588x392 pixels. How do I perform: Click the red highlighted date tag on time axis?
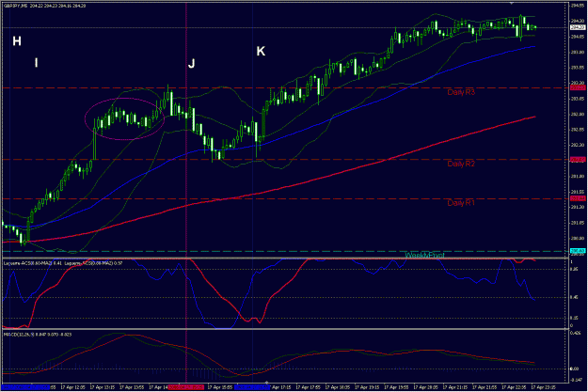186,387
